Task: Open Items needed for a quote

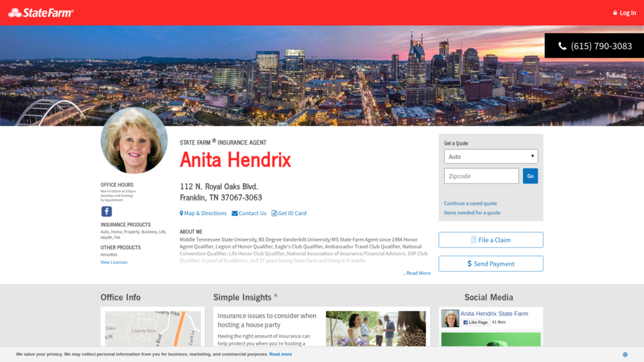Action: point(472,213)
